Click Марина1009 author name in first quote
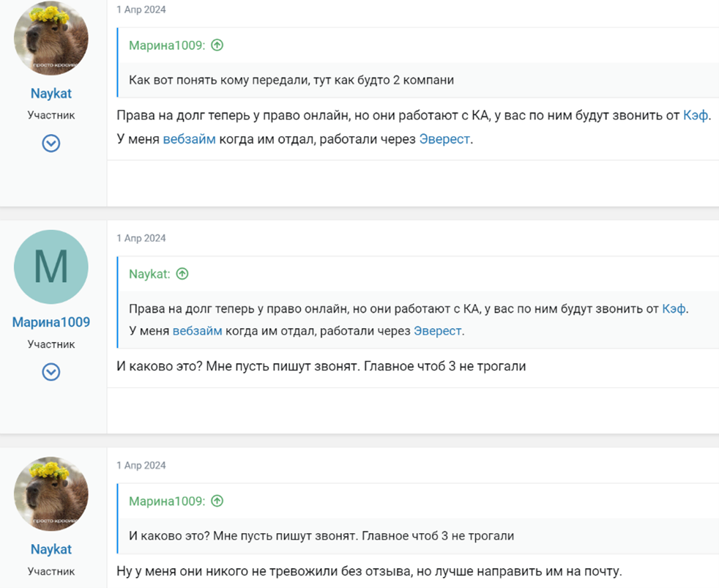This screenshot has width=719, height=588. [167, 45]
